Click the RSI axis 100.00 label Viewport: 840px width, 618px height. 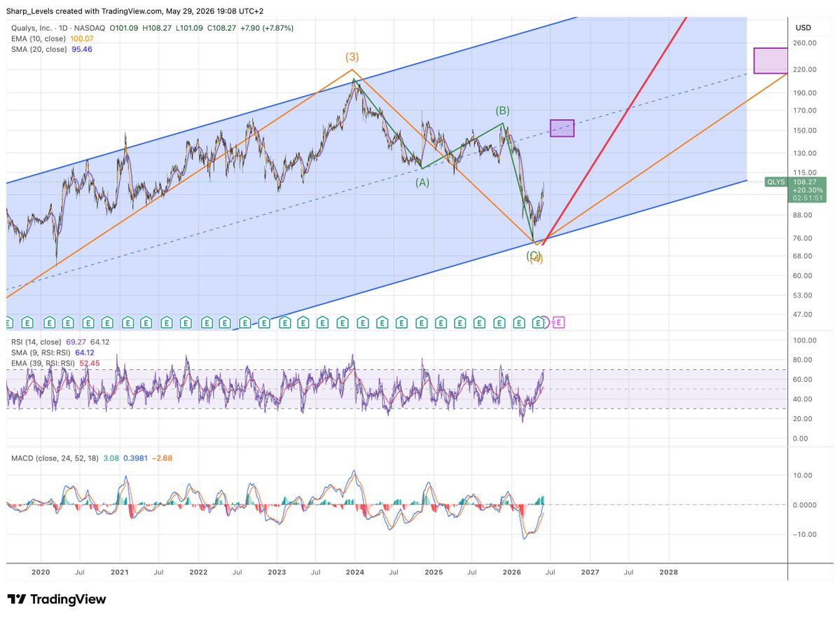(x=805, y=341)
